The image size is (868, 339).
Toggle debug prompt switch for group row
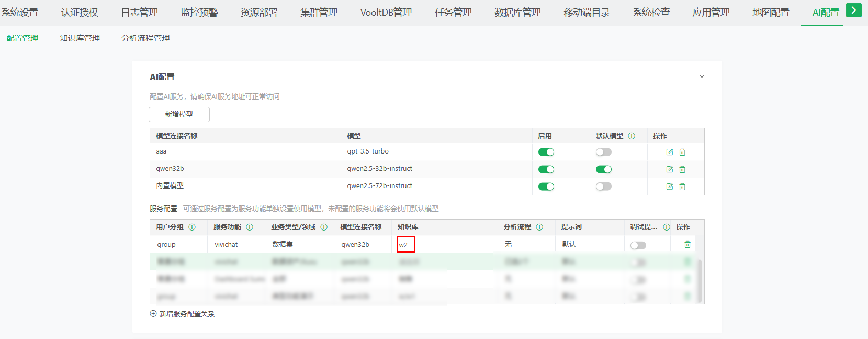[x=638, y=245]
